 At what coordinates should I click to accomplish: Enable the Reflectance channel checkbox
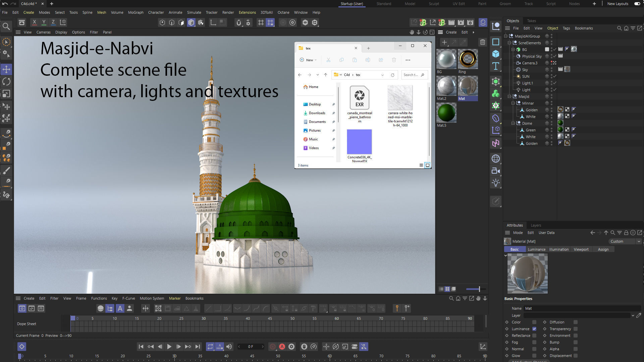click(534, 336)
